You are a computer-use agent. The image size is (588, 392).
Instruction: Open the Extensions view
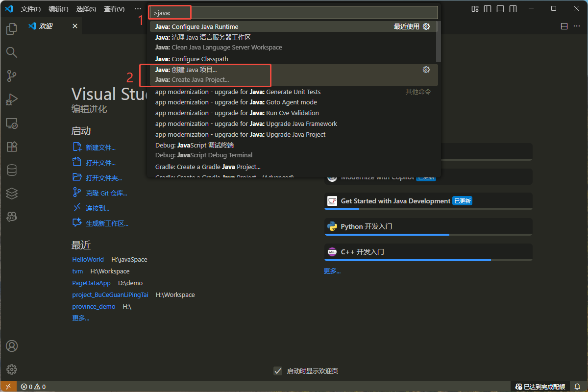coord(11,147)
